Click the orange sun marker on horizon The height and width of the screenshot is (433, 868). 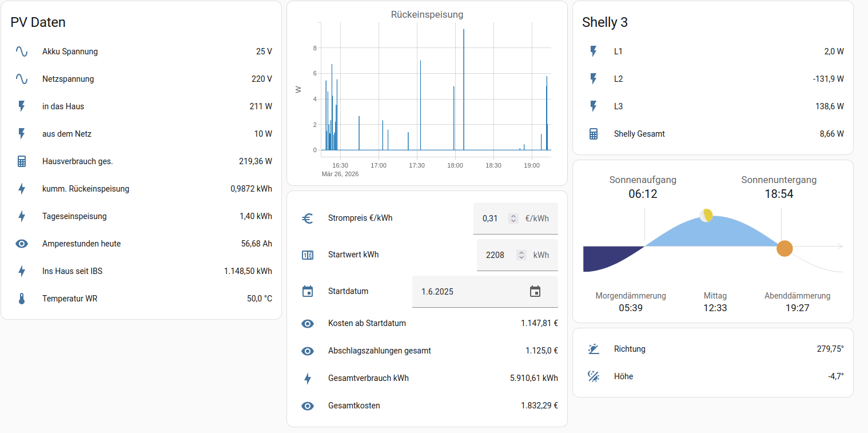[x=785, y=249]
